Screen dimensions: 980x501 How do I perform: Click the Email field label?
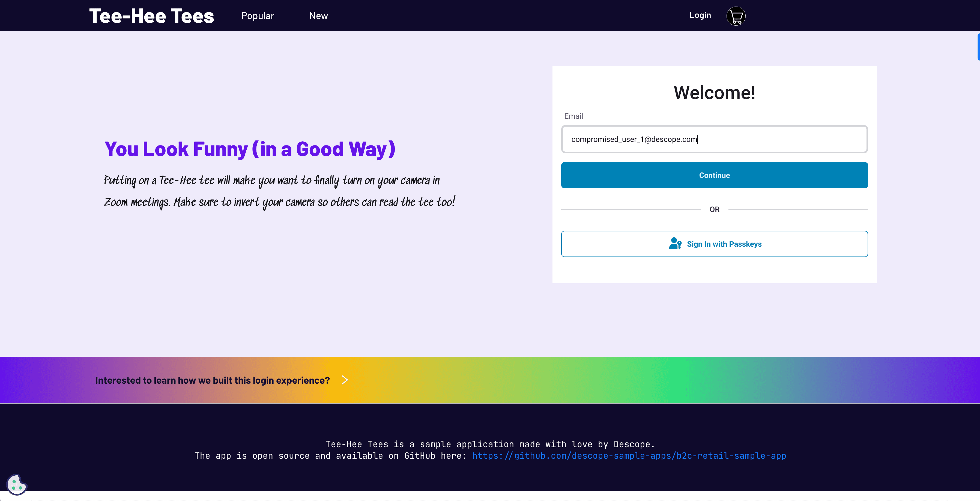[573, 116]
